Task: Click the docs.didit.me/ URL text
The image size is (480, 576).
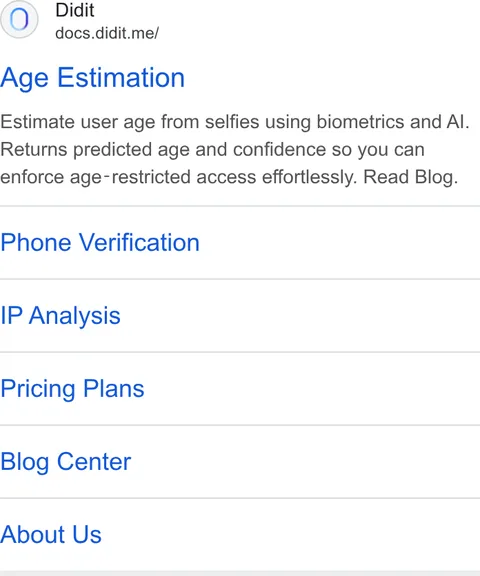Action: click(107, 33)
